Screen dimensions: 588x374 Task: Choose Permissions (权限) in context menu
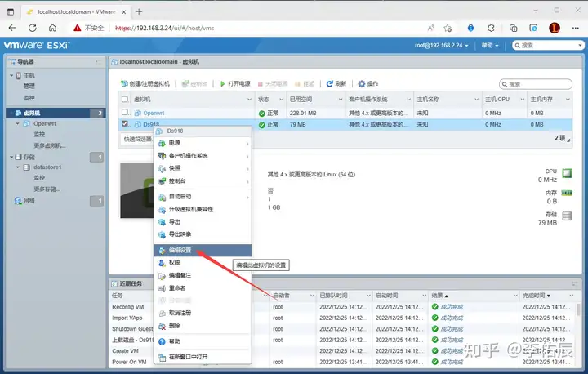click(x=203, y=262)
